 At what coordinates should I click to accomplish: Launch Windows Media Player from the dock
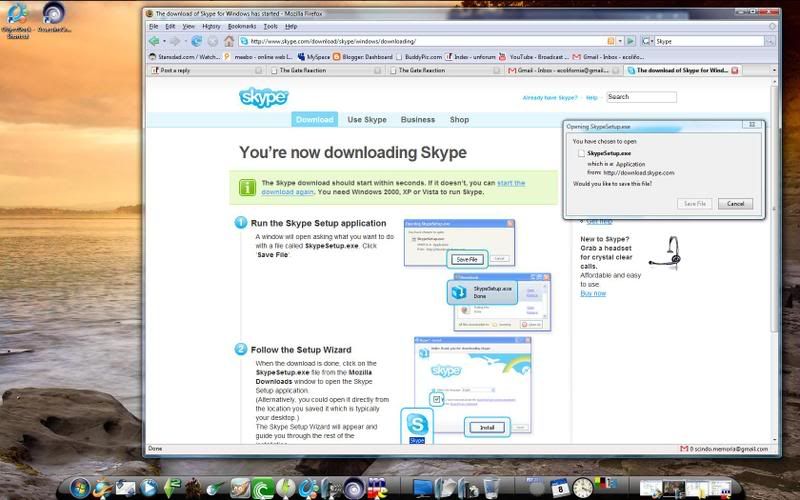[x=148, y=488]
